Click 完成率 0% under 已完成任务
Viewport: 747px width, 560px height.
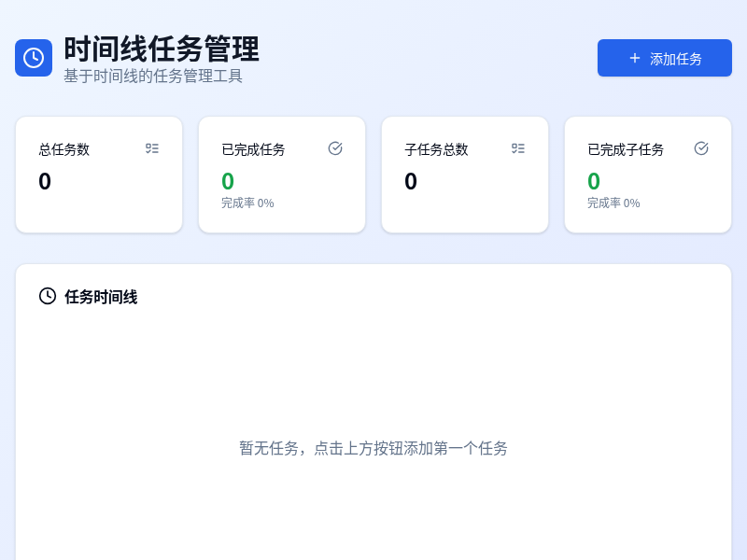click(247, 203)
